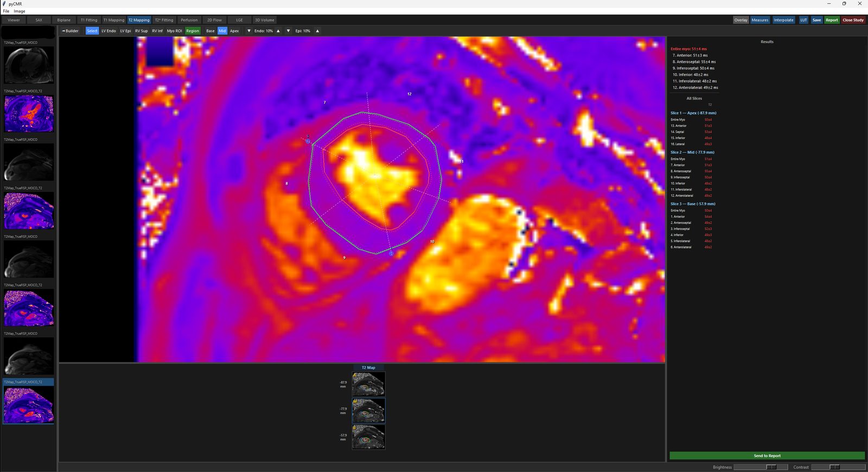Open the SAX tab
The width and height of the screenshot is (868, 472).
39,20
